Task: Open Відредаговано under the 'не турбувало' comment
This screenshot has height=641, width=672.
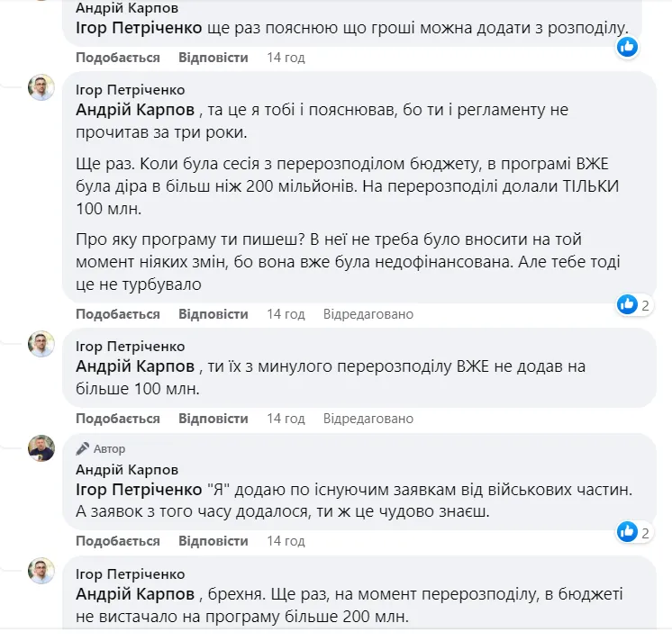Action: (x=368, y=314)
